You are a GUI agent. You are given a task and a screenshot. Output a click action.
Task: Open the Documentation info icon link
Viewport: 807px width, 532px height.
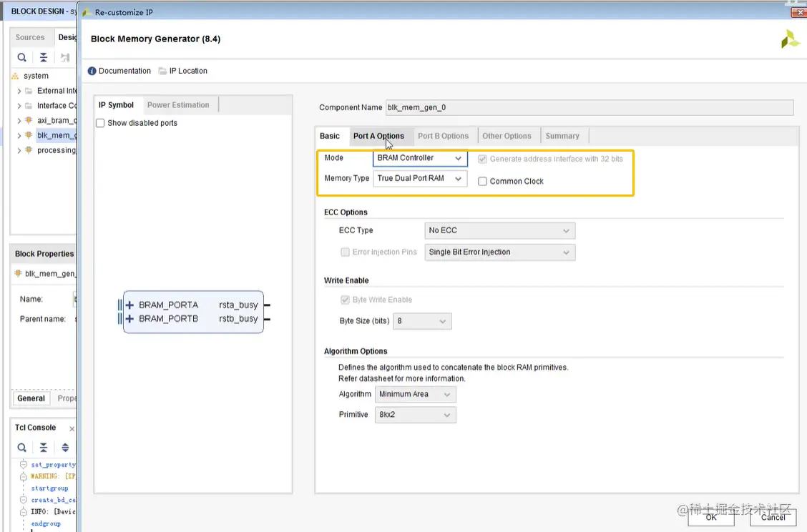(x=92, y=71)
